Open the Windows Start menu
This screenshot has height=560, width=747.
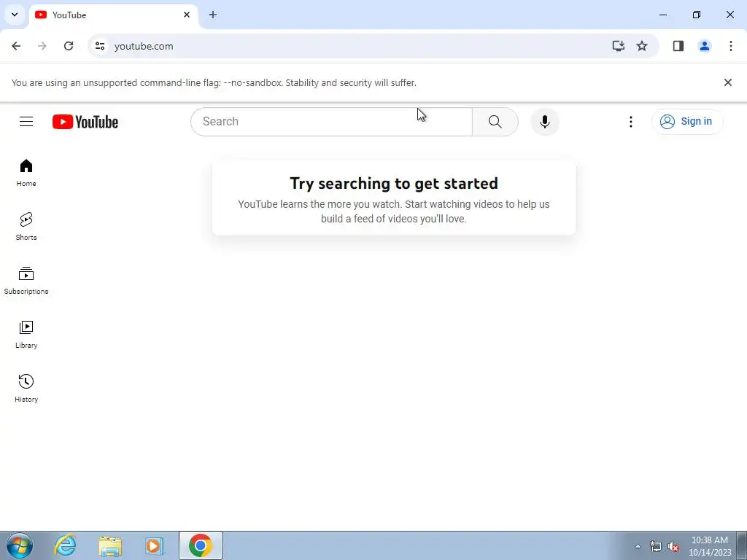[x=20, y=545]
